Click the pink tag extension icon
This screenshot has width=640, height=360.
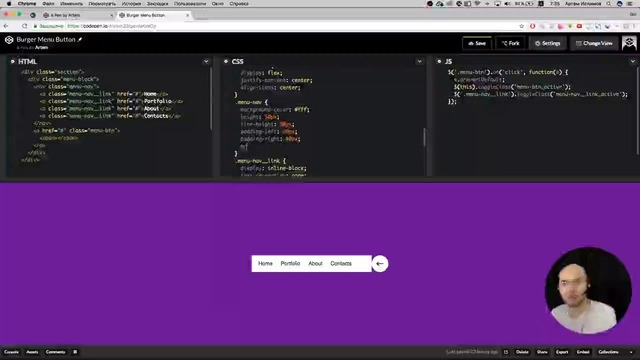tap(560, 26)
